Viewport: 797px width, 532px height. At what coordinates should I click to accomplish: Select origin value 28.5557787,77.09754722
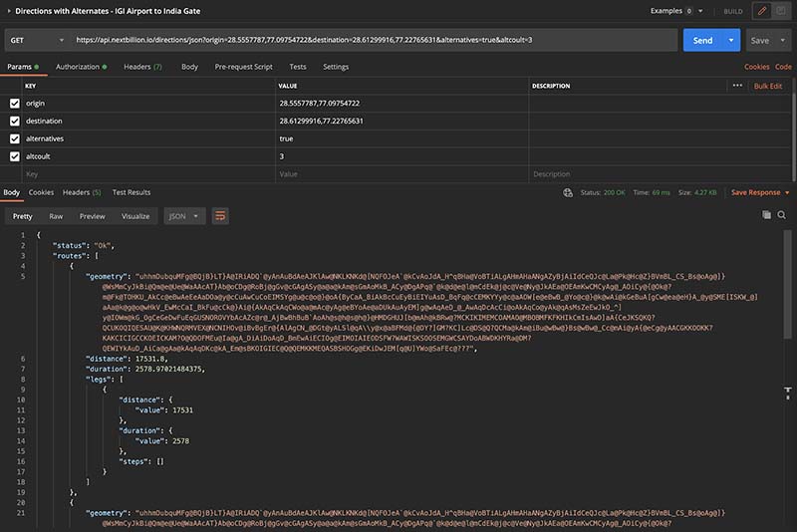pos(319,104)
